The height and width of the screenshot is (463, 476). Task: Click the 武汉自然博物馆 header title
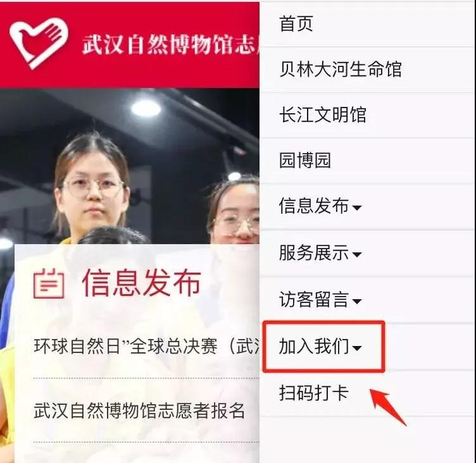point(171,45)
